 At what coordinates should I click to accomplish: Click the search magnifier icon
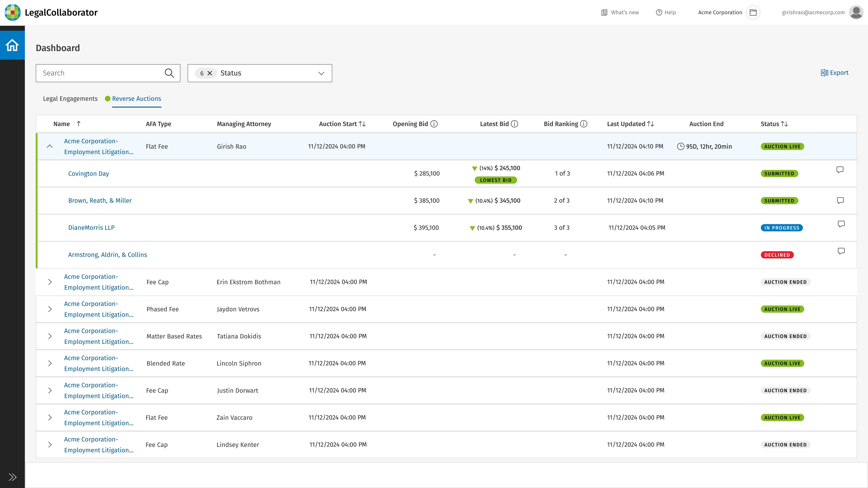(169, 73)
